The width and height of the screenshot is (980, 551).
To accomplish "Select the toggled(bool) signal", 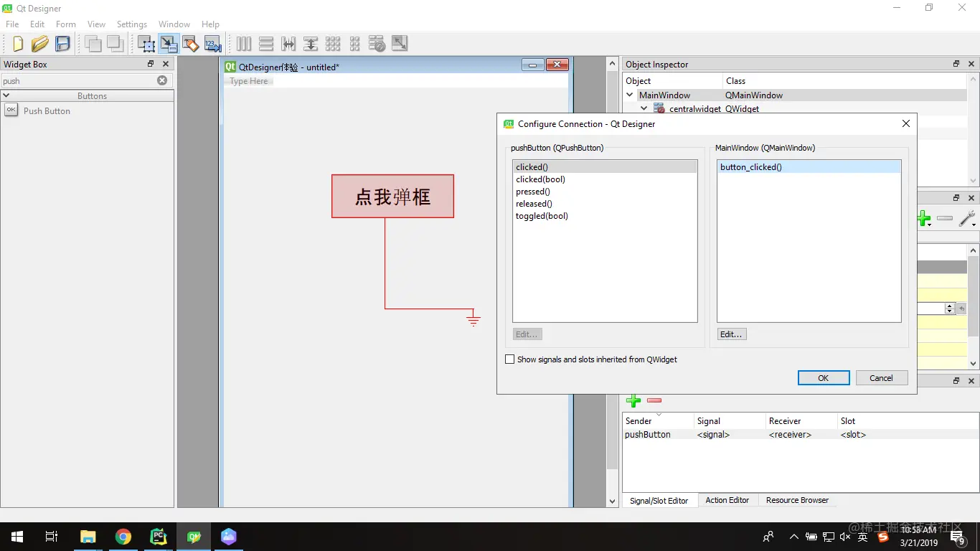I will (605, 216).
